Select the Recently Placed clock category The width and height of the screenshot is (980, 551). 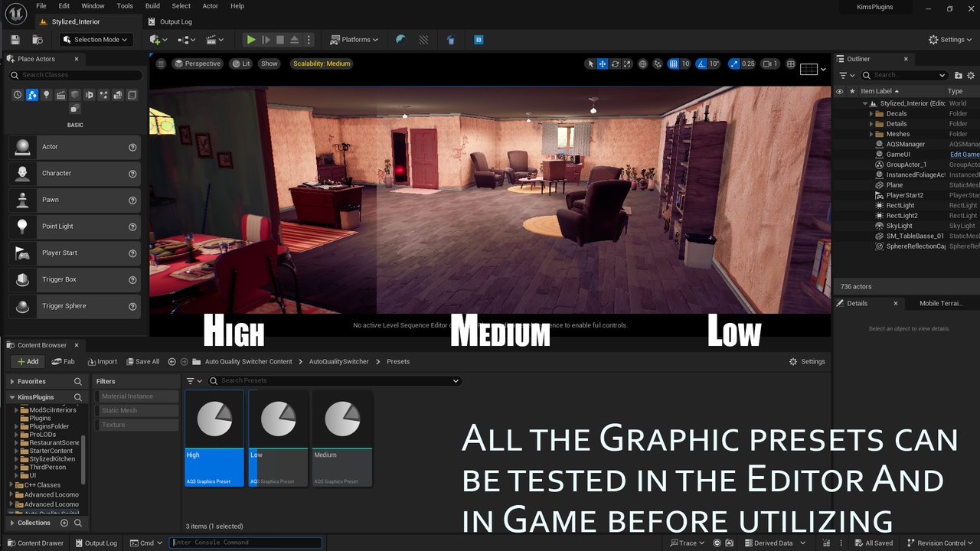(x=17, y=95)
